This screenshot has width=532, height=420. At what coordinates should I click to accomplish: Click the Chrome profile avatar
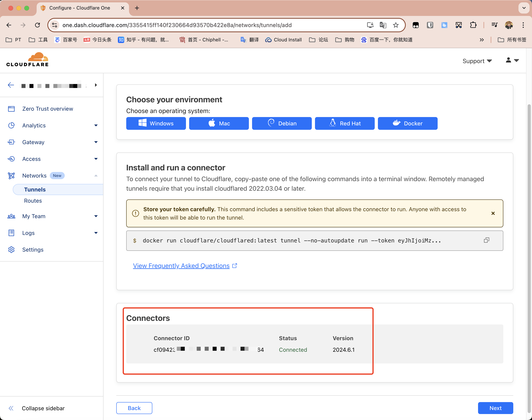click(509, 25)
